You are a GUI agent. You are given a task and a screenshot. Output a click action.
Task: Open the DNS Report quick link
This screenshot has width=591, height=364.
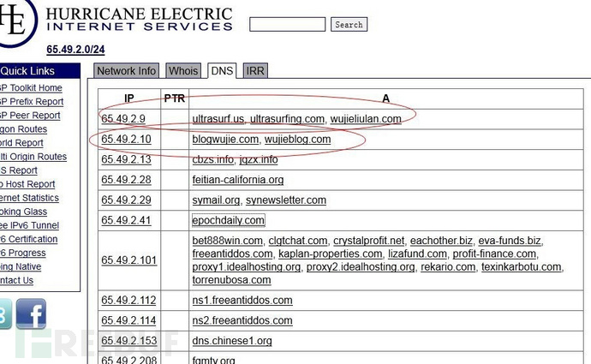[19, 170]
